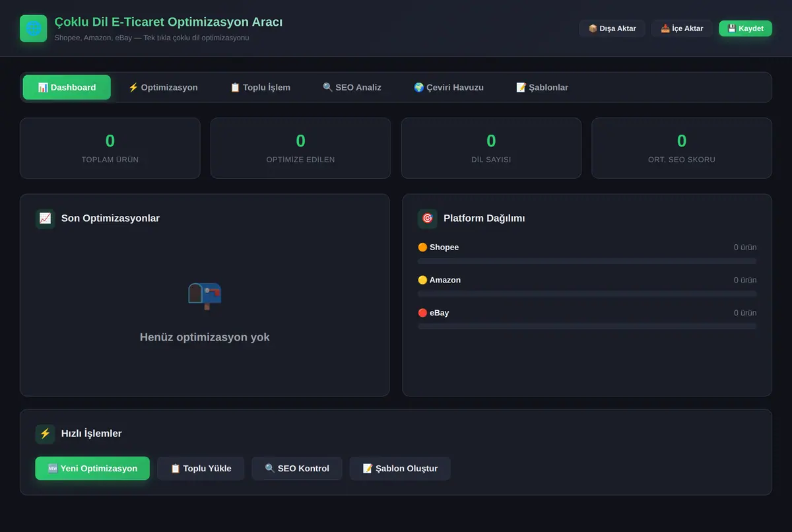Run the SEO Kontrol quick action
This screenshot has height=532, width=792.
(x=297, y=469)
